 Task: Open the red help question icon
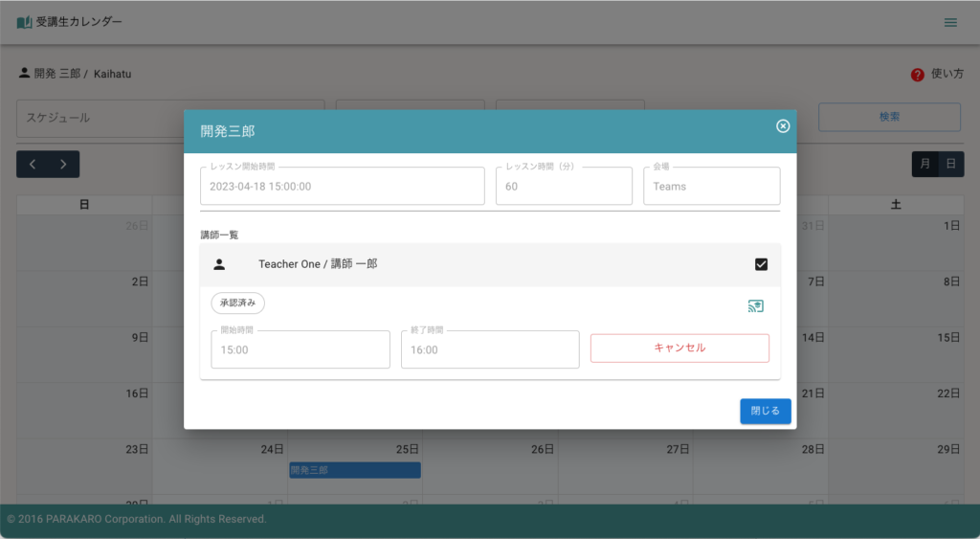pos(917,74)
